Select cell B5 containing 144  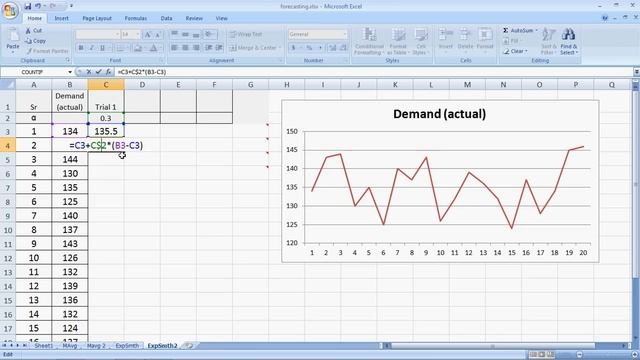click(x=70, y=160)
